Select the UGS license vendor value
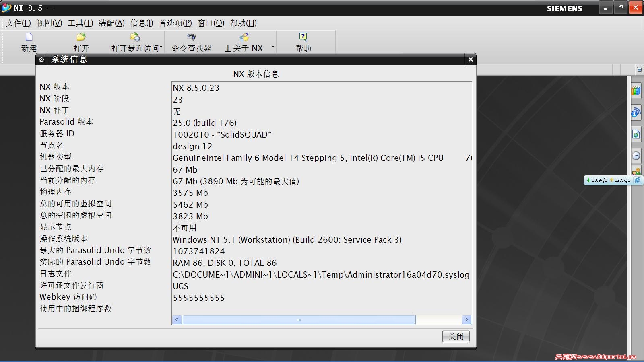 click(180, 286)
